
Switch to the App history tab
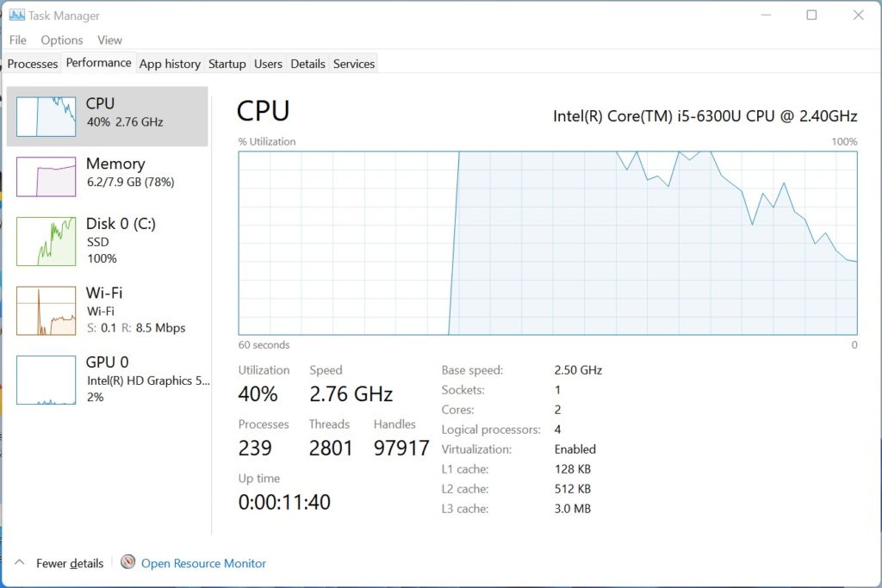pyautogui.click(x=170, y=64)
